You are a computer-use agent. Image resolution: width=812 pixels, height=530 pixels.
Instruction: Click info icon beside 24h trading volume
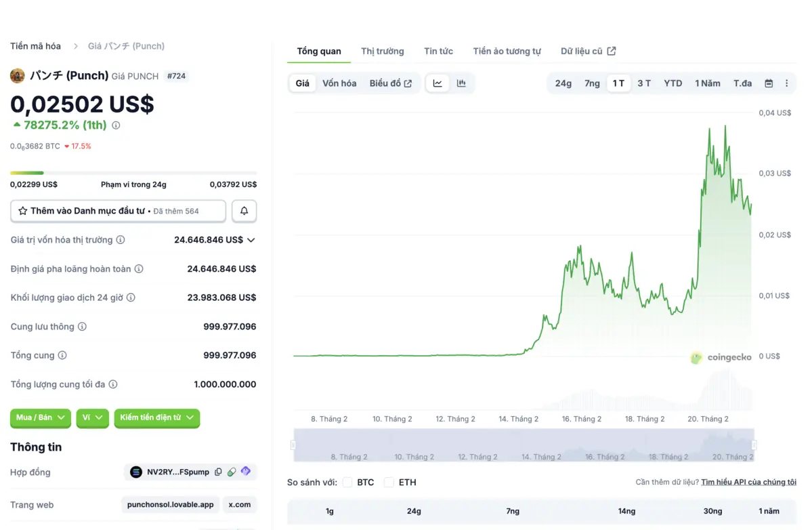click(x=131, y=298)
